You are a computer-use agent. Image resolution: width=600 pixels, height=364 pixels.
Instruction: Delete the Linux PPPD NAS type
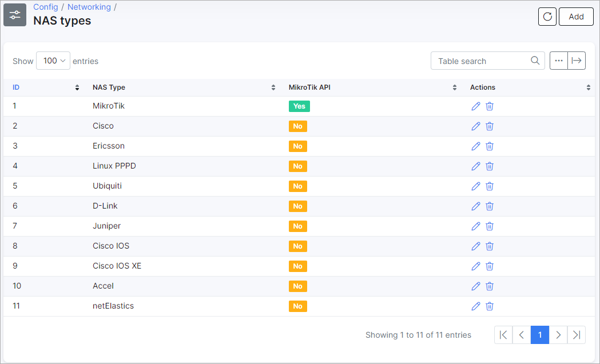coord(490,166)
